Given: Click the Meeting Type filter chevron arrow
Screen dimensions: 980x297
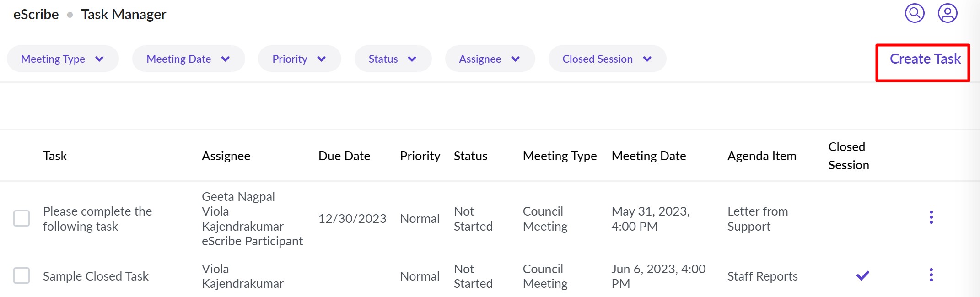Looking at the screenshot, I should coord(99,59).
